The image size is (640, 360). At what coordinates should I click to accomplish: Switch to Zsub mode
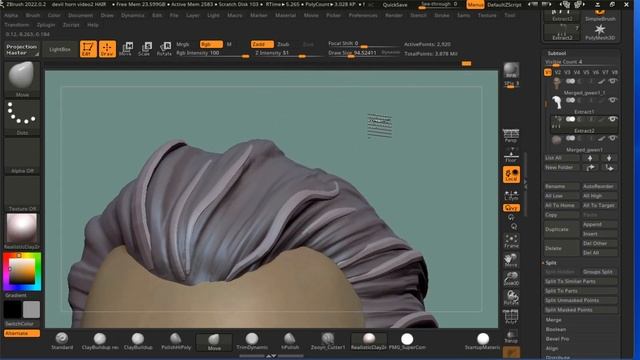[283, 44]
